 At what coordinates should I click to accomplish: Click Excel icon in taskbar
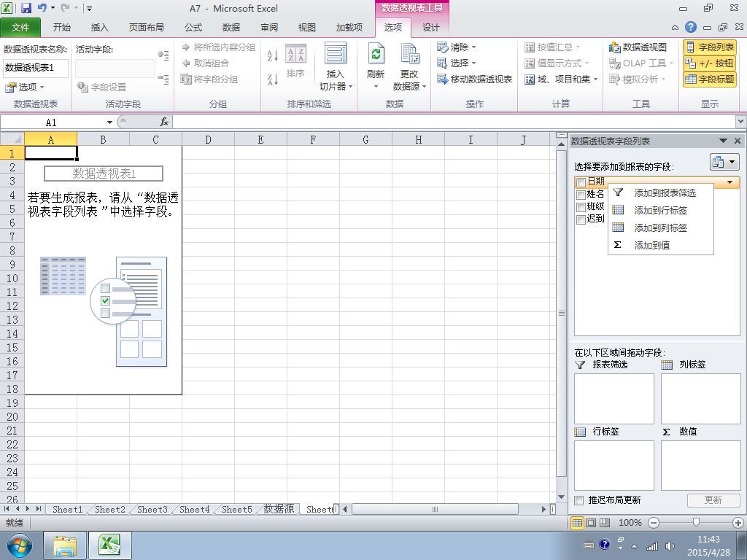(109, 545)
